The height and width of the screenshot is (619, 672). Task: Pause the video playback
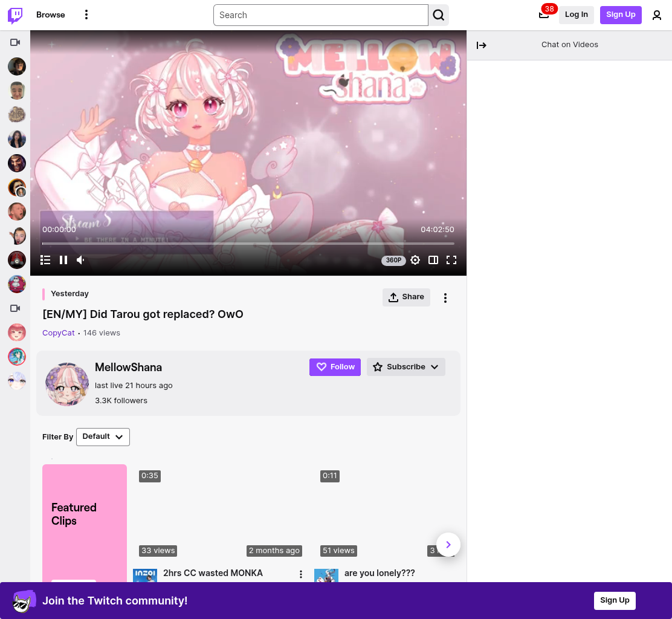63,260
